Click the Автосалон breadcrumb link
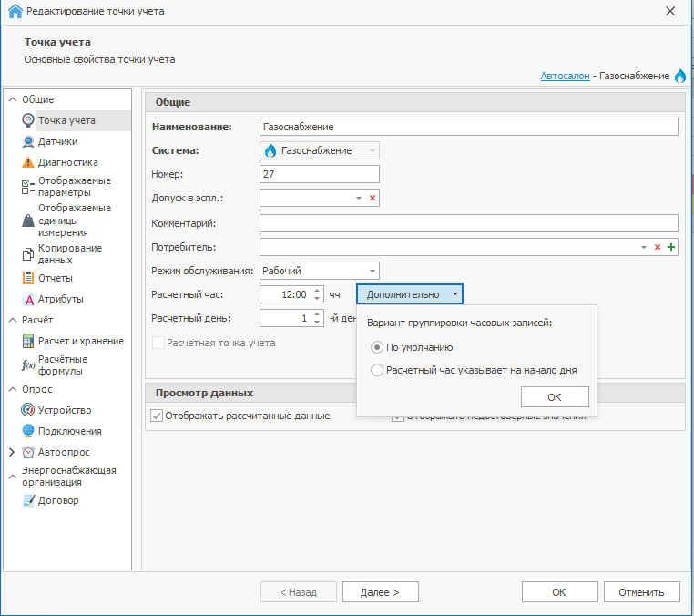The width and height of the screenshot is (694, 616). [x=565, y=76]
